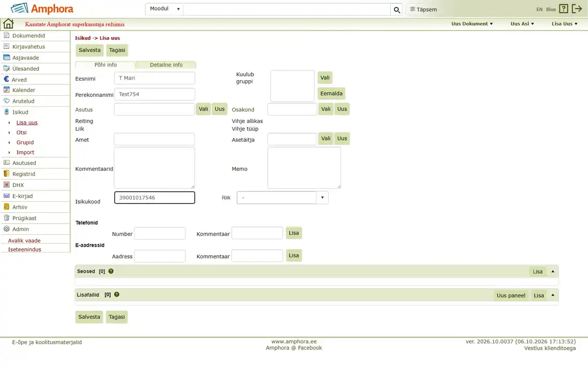Image resolution: width=588 pixels, height=368 pixels.
Task: Open Grupid under Isikud
Action: point(25,143)
